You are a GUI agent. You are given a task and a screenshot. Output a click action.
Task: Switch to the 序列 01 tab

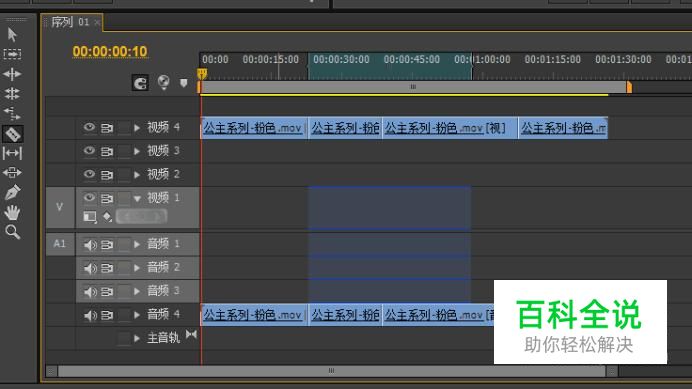click(70, 22)
